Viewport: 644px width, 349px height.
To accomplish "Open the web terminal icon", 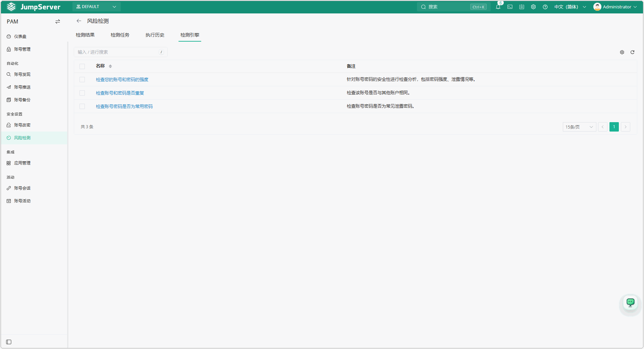I will [x=510, y=7].
